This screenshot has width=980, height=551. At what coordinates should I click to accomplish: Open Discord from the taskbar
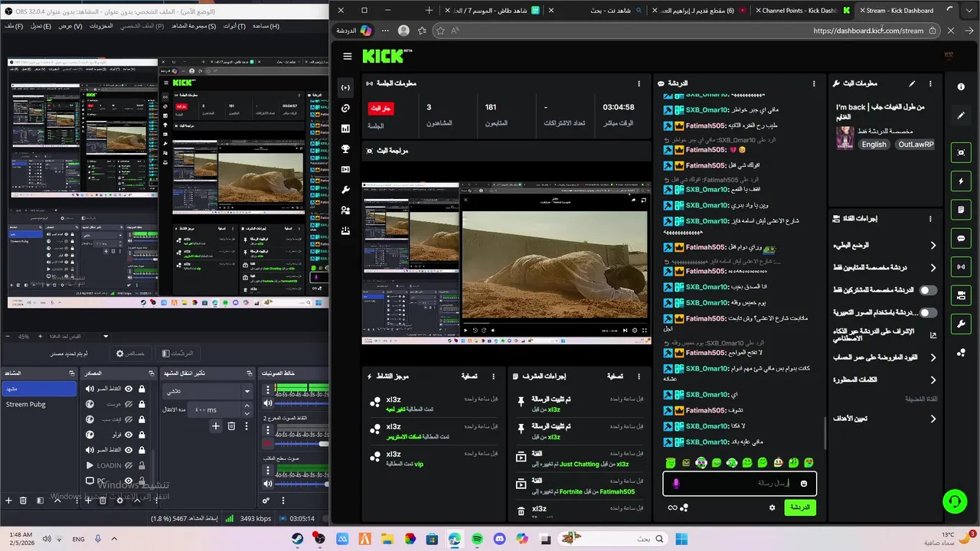(500, 539)
